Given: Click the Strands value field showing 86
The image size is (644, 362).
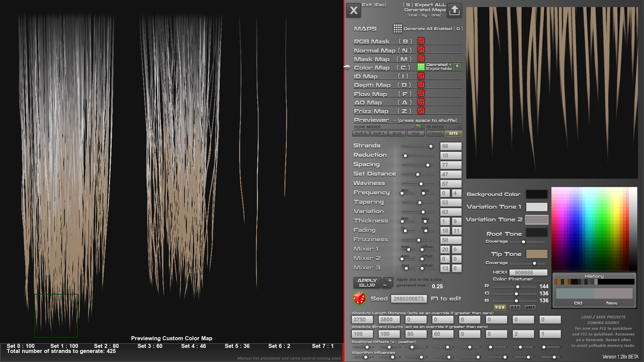Looking at the screenshot, I should coord(450,146).
